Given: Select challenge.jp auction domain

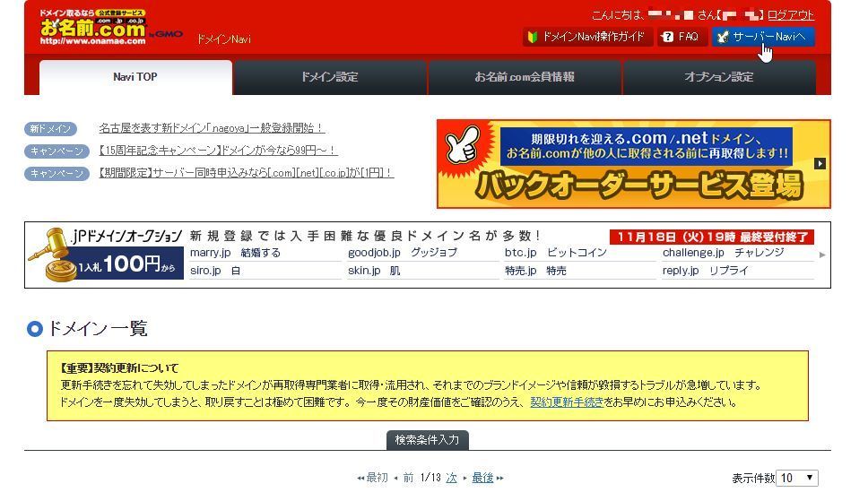Looking at the screenshot, I should tap(724, 253).
